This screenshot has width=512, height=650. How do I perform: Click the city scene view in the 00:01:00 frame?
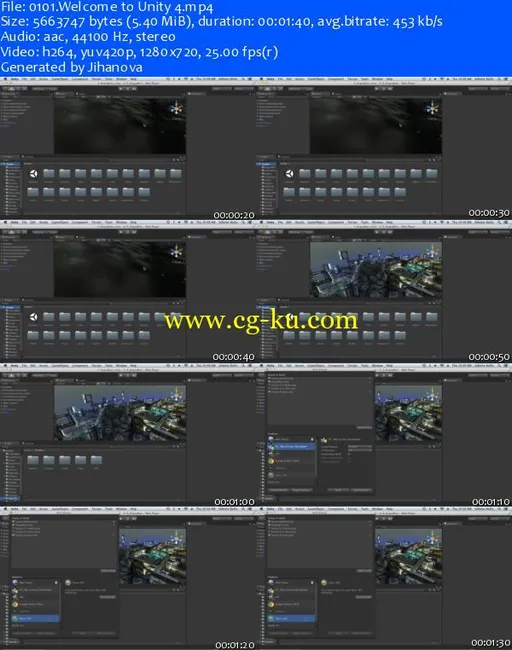(119, 413)
